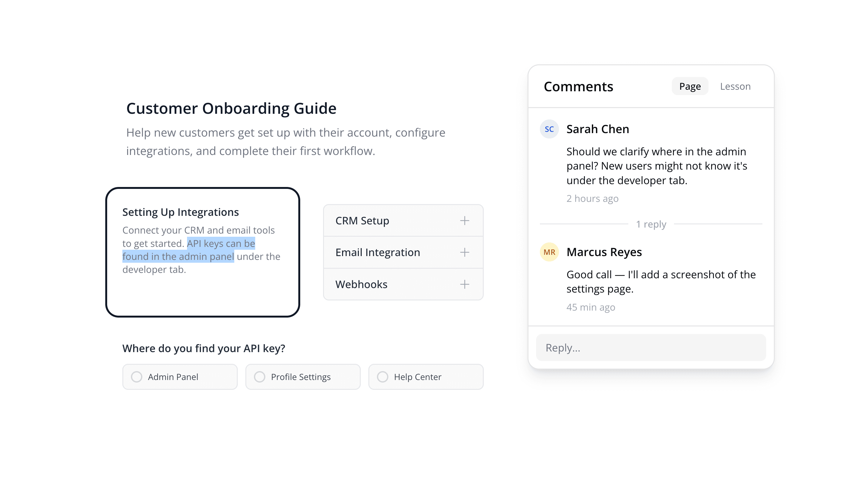This screenshot has width=868, height=483.
Task: Click the plus icon next to Webhooks
Action: (465, 284)
